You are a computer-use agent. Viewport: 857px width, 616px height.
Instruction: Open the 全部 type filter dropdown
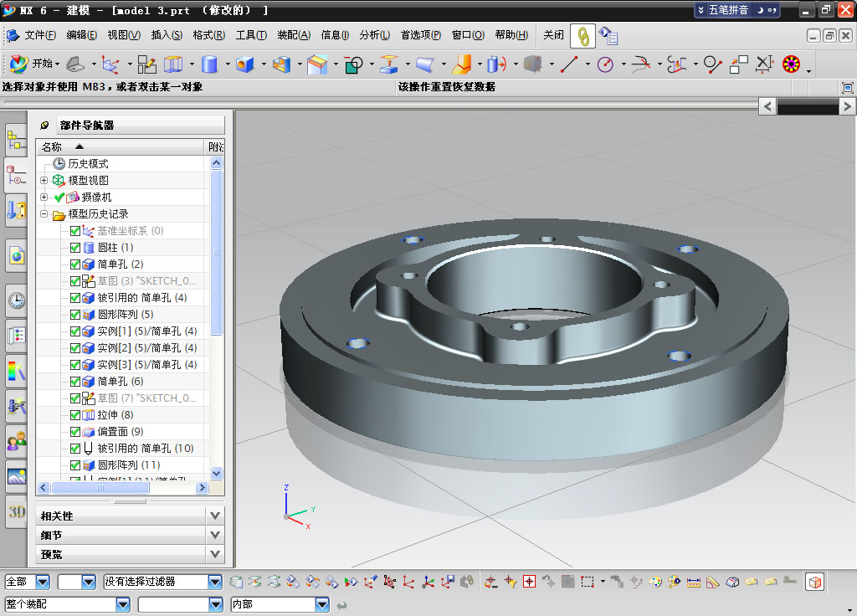tap(42, 582)
